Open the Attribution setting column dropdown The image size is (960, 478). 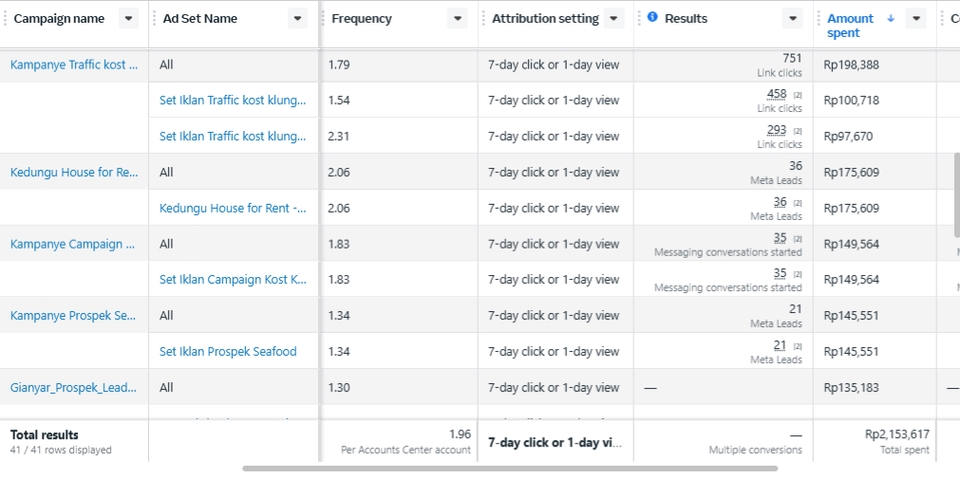pos(614,19)
